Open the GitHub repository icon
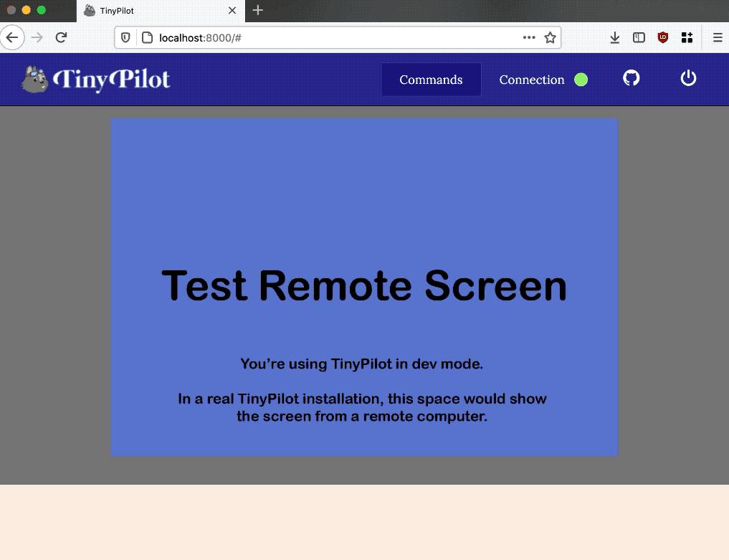This screenshot has width=729, height=560. click(x=632, y=79)
